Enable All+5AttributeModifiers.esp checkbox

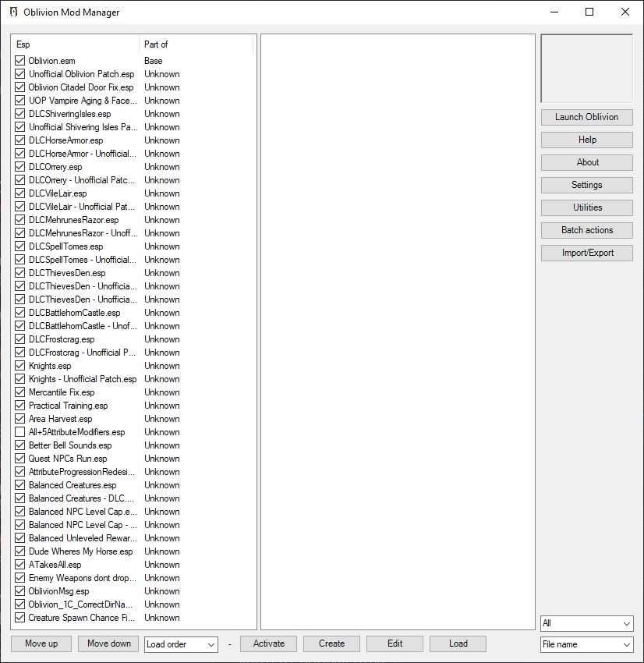click(x=19, y=432)
